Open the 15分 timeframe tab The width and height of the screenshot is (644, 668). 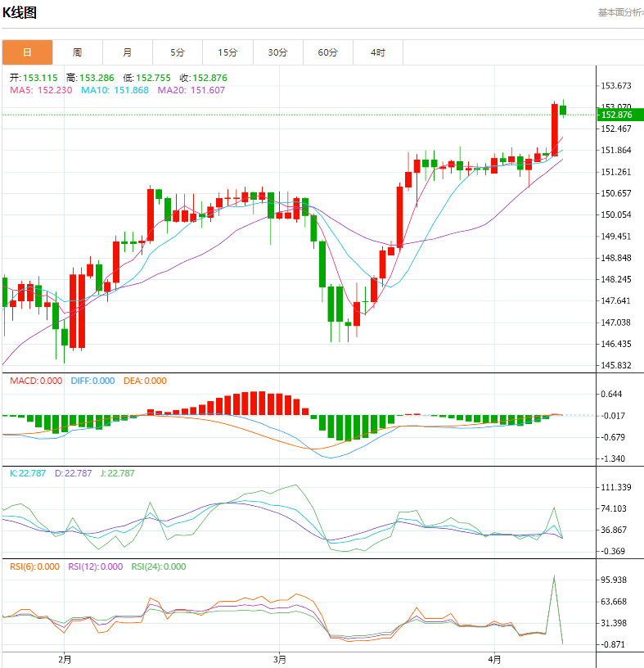[x=227, y=52]
